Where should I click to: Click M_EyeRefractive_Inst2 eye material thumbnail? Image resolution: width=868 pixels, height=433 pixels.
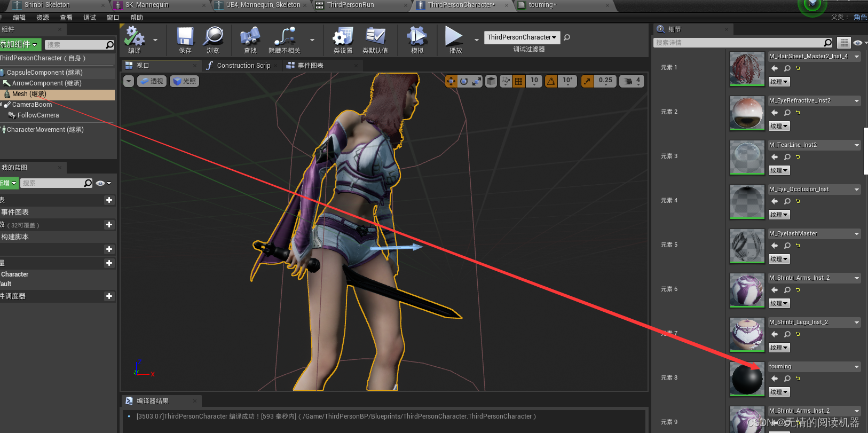[x=747, y=113]
